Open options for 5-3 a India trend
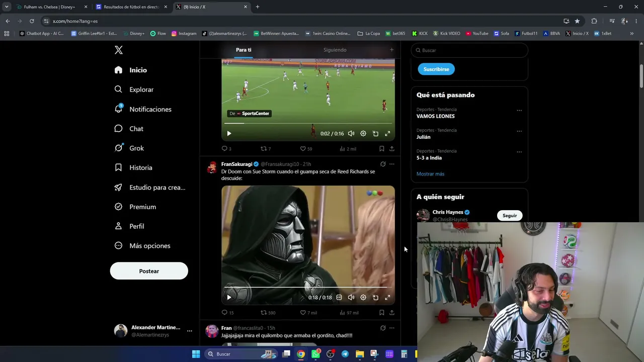 (x=519, y=152)
